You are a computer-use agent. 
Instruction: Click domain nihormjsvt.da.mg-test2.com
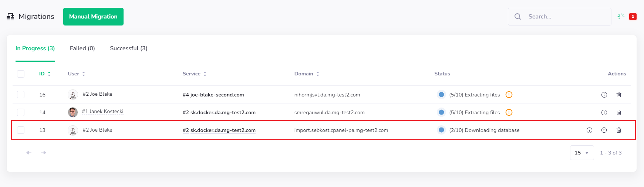[327, 95]
